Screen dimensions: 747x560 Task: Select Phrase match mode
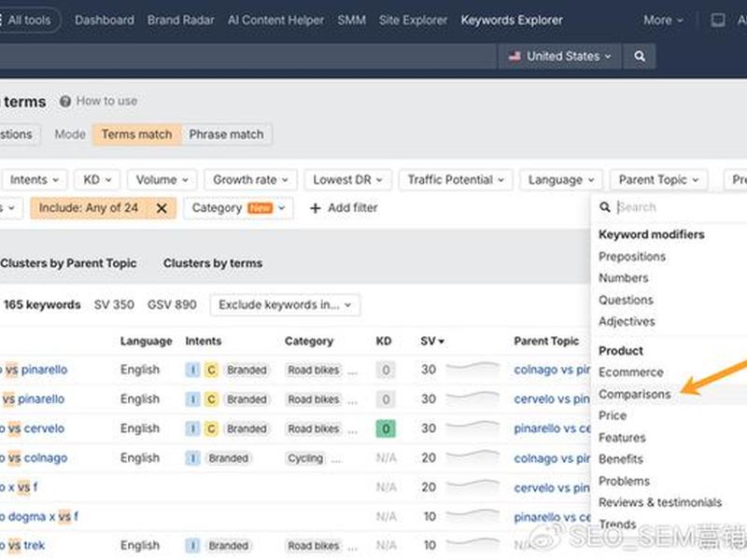pyautogui.click(x=226, y=134)
